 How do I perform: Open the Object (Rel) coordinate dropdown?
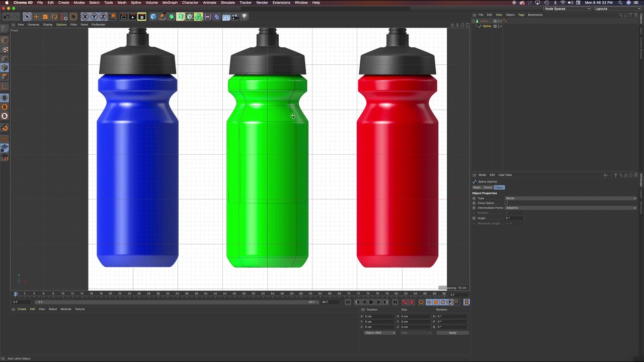pos(380,333)
